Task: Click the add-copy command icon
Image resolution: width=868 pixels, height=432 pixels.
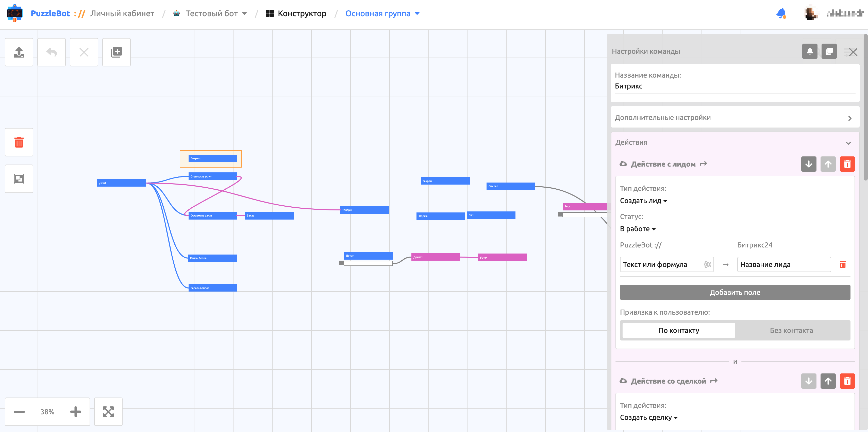Action: click(116, 52)
